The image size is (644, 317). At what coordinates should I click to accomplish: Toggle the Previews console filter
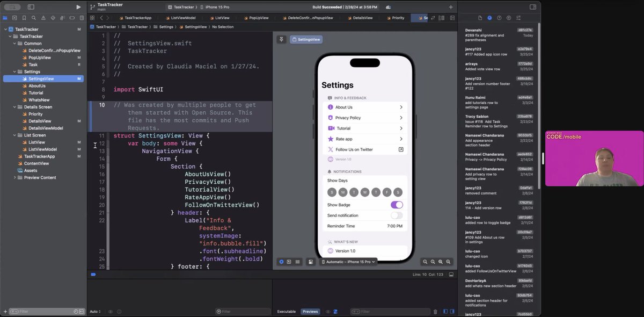click(x=310, y=312)
